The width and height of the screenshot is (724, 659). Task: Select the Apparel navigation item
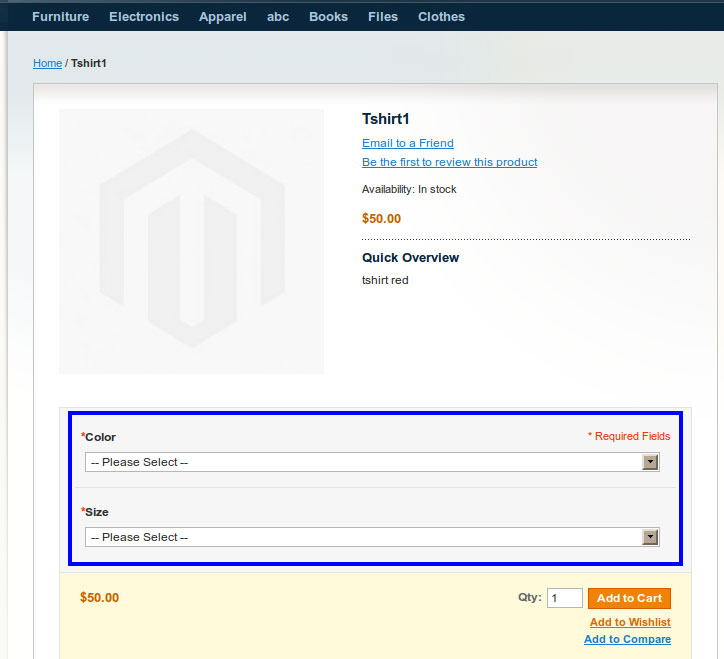[222, 16]
